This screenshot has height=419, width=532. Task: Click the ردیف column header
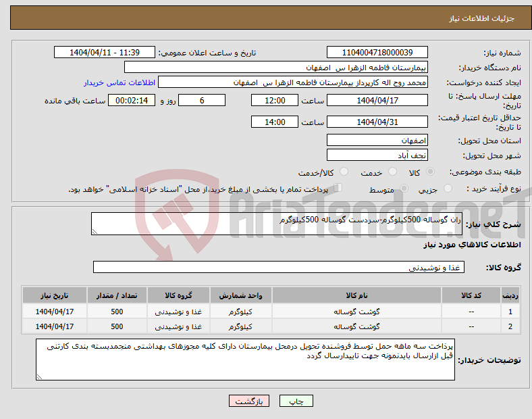pyautogui.click(x=510, y=295)
